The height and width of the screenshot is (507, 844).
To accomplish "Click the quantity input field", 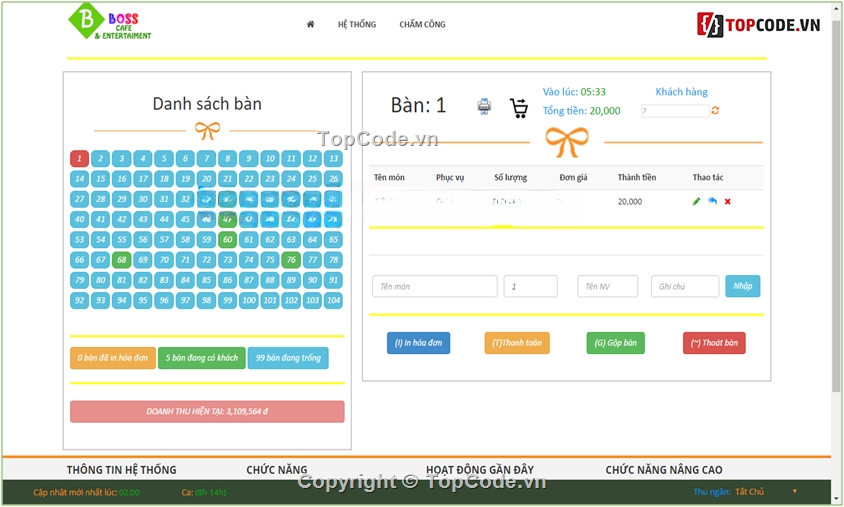I will [x=530, y=286].
